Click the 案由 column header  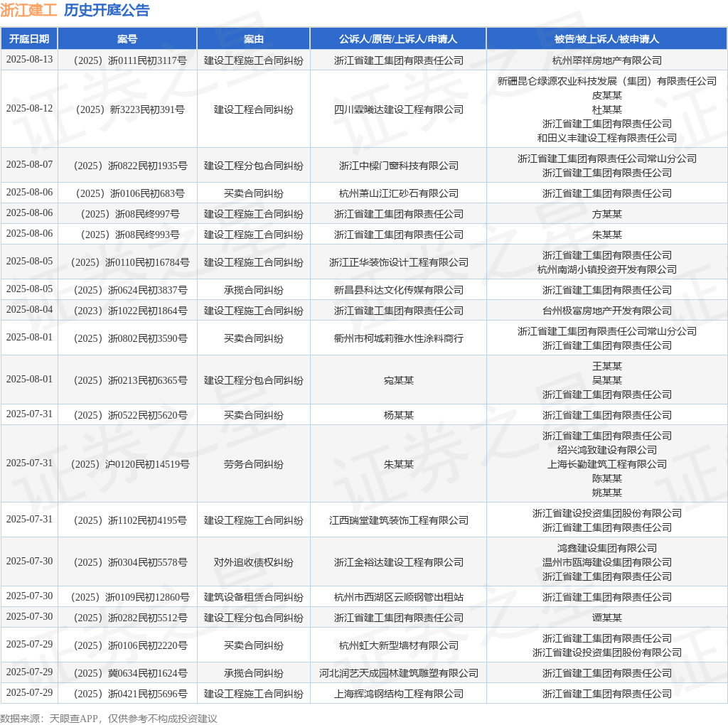point(254,39)
